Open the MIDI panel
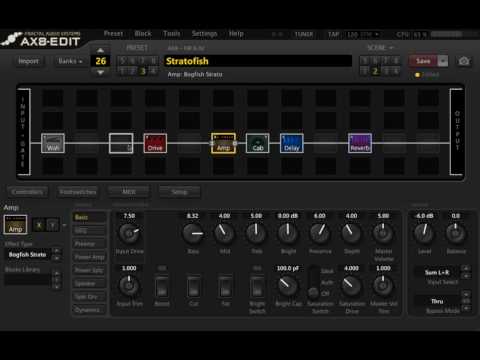480x360 pixels. (129, 192)
